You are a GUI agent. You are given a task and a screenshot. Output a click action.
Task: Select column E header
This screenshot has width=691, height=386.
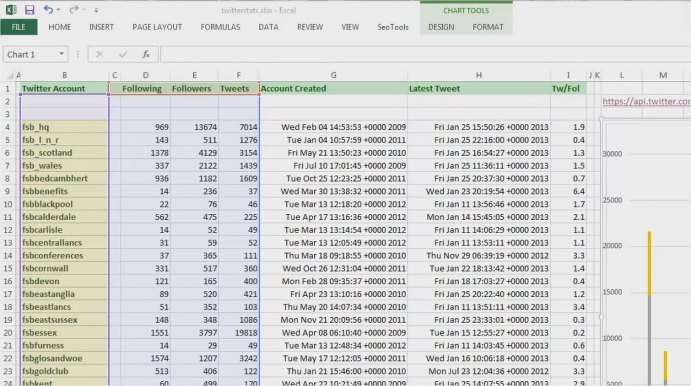(194, 75)
